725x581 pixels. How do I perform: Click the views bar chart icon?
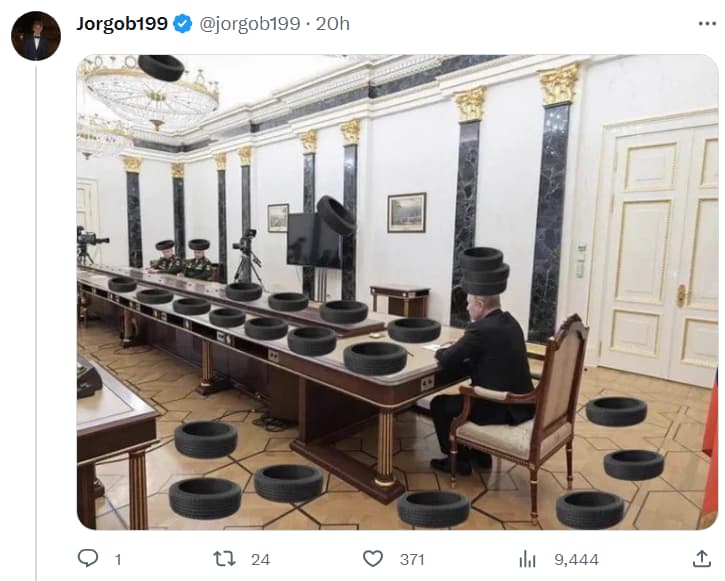click(x=527, y=559)
